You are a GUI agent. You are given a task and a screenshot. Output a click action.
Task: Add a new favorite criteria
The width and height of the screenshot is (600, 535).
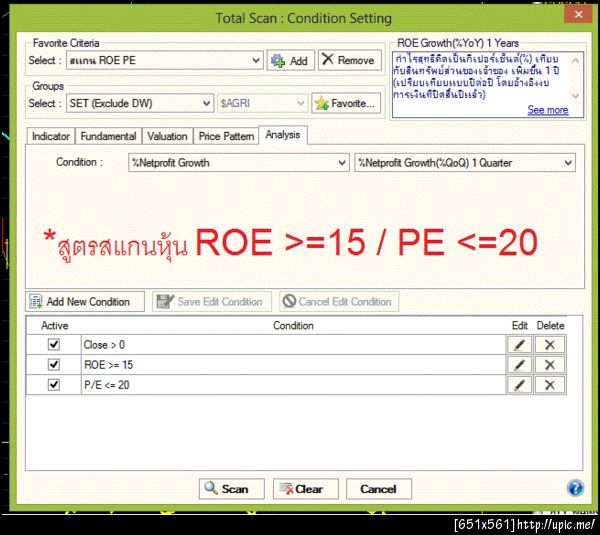tap(290, 60)
